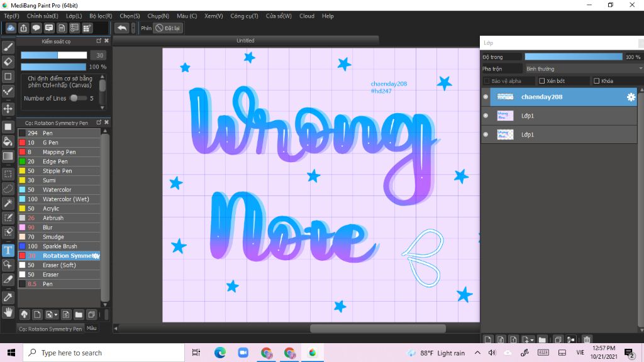Select the Watercolor (Wet) brush

(x=59, y=199)
